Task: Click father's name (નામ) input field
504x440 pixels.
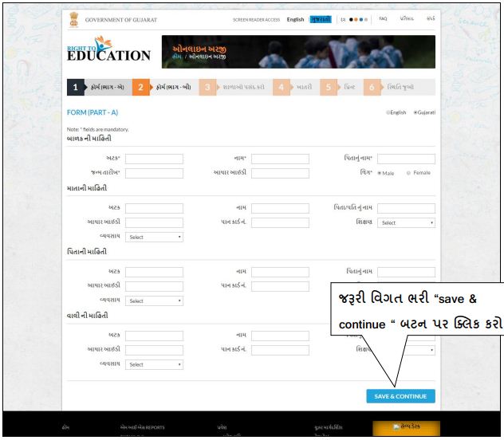Action: point(280,272)
